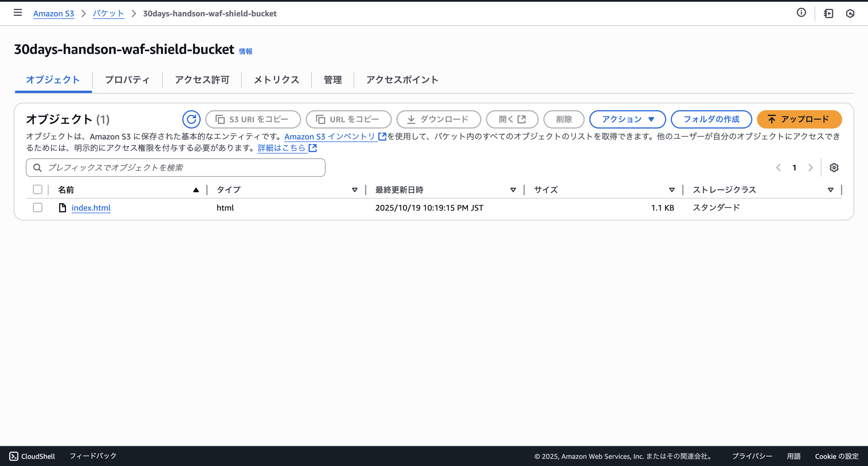Go to next page chevron
This screenshot has height=466, width=868.
(810, 168)
